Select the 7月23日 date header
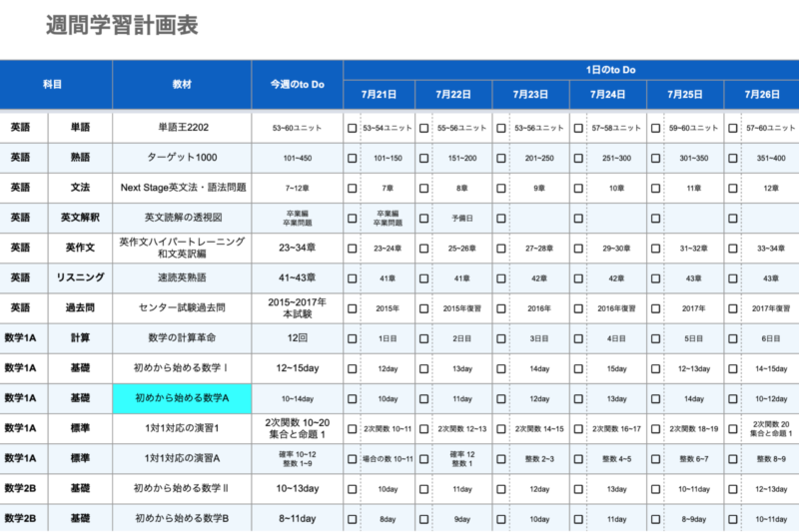The width and height of the screenshot is (799, 532). (530, 95)
